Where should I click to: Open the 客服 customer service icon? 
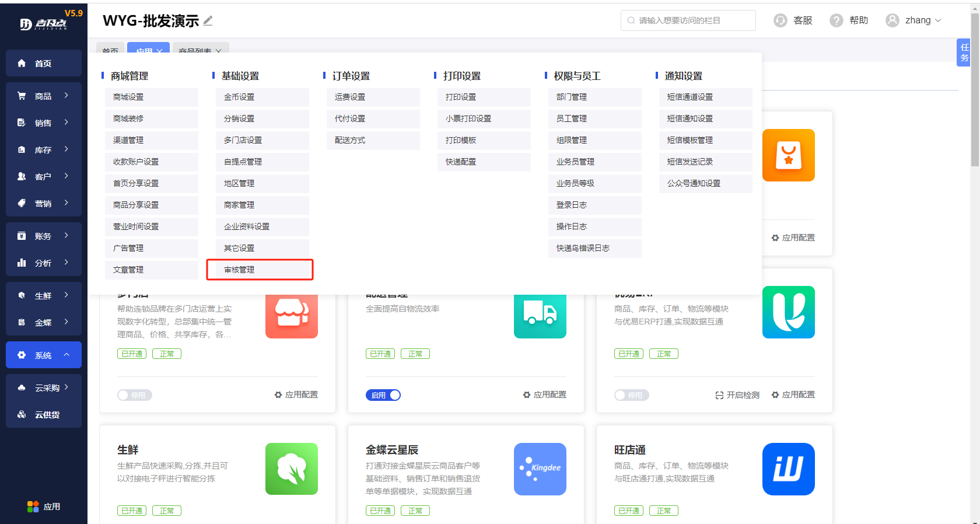(780, 20)
